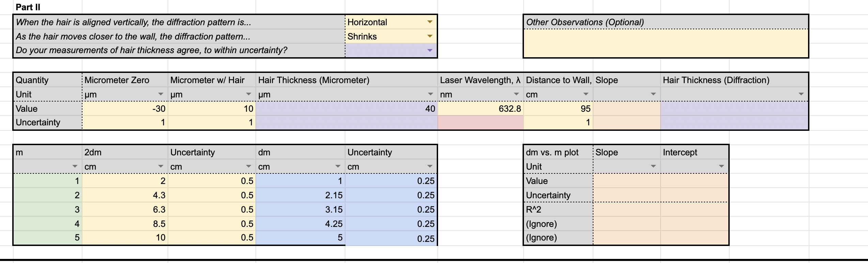Select the 2dm cell with value 8.5
The width and height of the screenshot is (868, 263).
pos(125,224)
